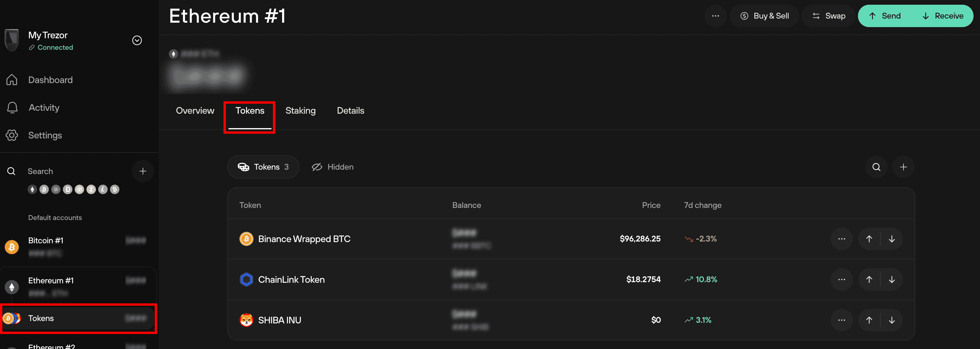Screen dimensions: 980x349
Task: Click the SHIBA INU name
Action: [280, 320]
